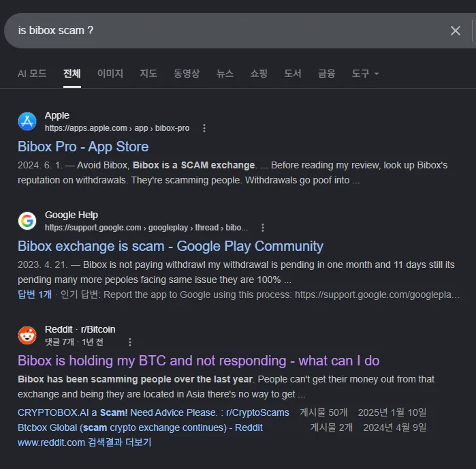Open more options for Google Help result

point(263,228)
